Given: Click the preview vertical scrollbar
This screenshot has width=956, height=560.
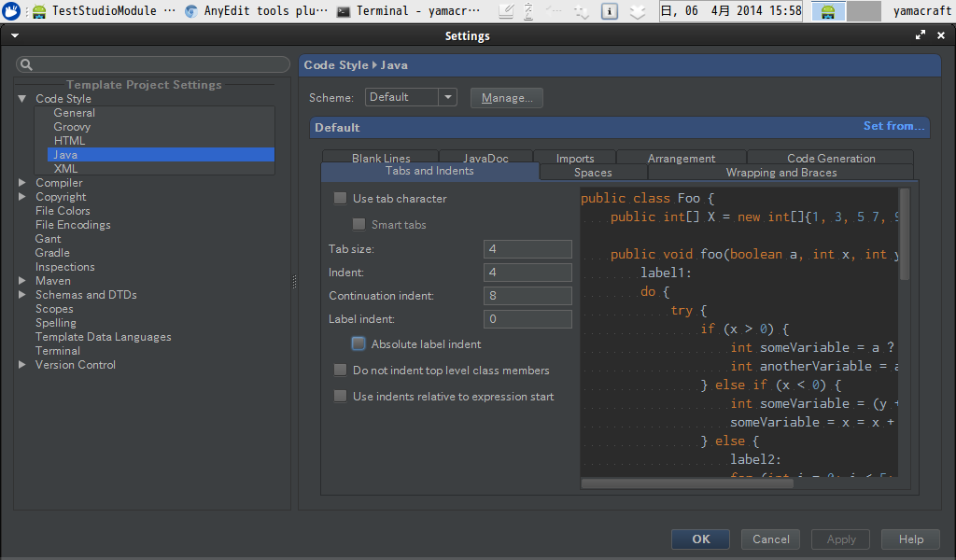Looking at the screenshot, I should pos(904,234).
